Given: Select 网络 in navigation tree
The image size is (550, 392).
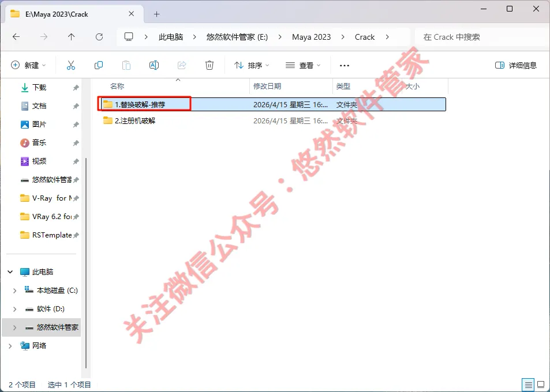Looking at the screenshot, I should click(x=39, y=346).
